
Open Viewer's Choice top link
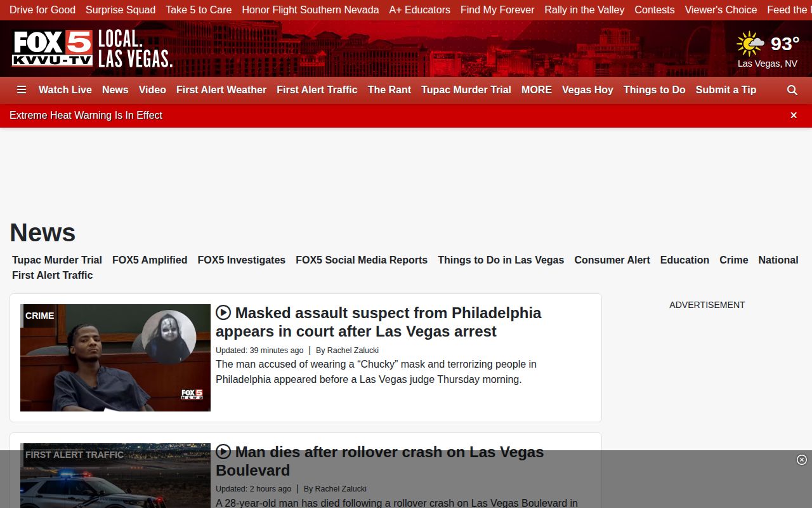(721, 10)
